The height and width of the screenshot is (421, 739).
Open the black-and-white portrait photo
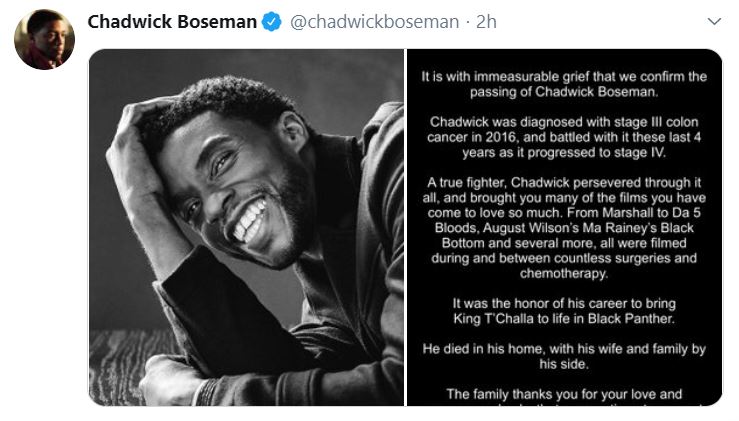point(246,227)
